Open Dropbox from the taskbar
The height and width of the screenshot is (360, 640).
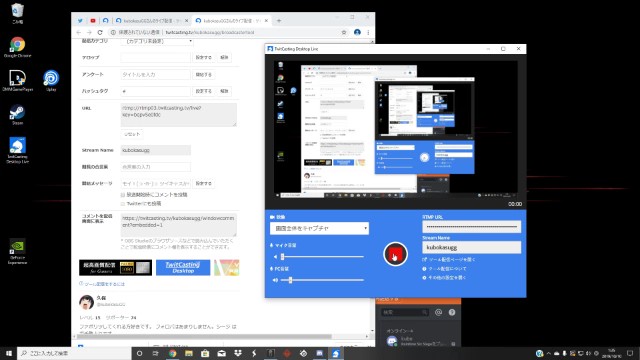(x=238, y=353)
